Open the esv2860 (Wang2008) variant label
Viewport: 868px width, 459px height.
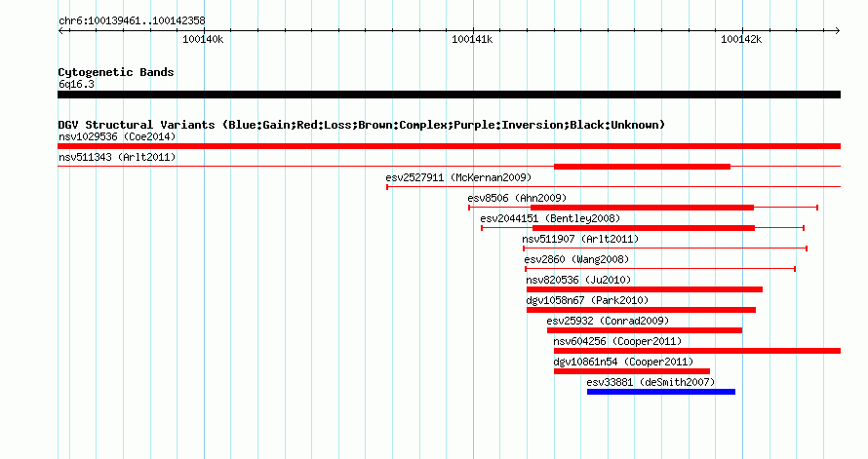[576, 259]
